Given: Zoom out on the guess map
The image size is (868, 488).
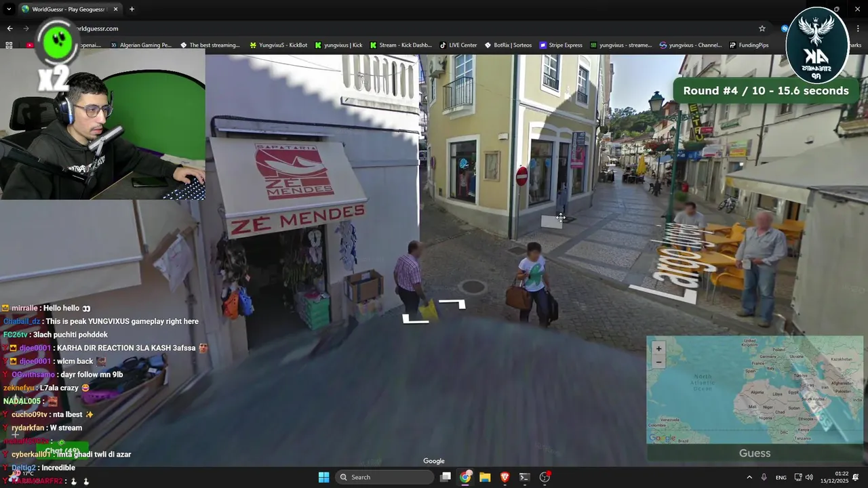Looking at the screenshot, I should [x=658, y=362].
